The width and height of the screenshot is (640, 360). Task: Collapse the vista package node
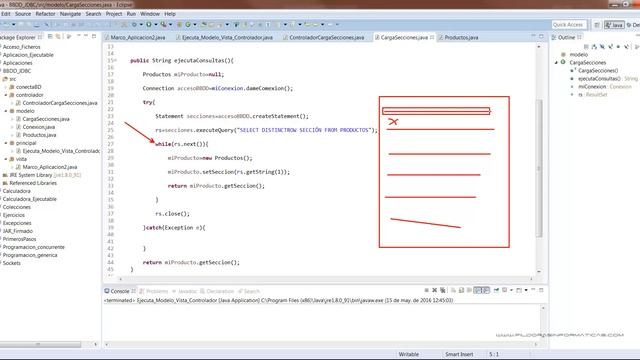tap(6, 159)
